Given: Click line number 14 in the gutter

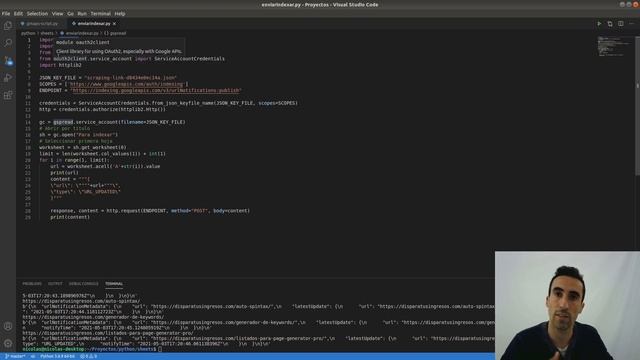Looking at the screenshot, I should [x=28, y=122].
